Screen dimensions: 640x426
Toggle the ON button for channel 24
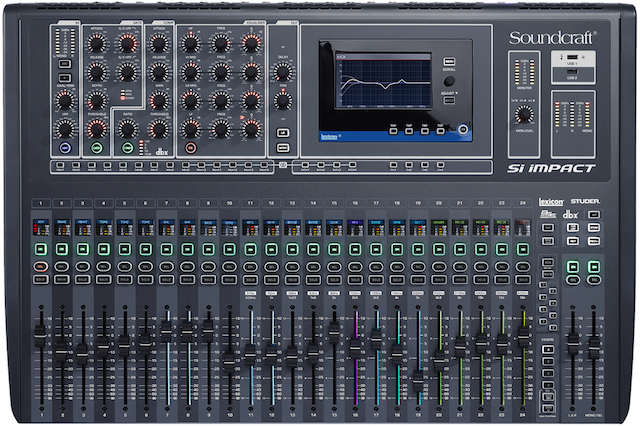click(523, 249)
